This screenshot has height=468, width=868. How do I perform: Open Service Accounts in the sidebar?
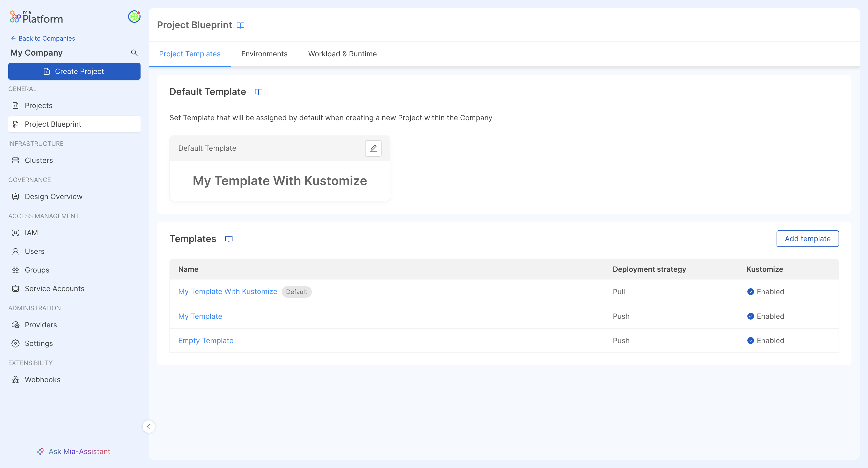pos(54,289)
